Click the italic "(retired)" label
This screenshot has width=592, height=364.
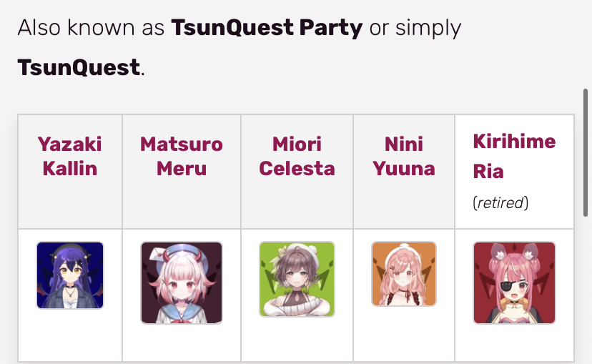coord(500,203)
